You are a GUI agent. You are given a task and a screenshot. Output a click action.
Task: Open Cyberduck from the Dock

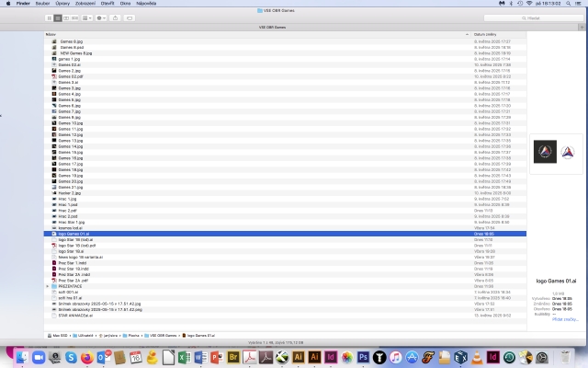(152, 358)
